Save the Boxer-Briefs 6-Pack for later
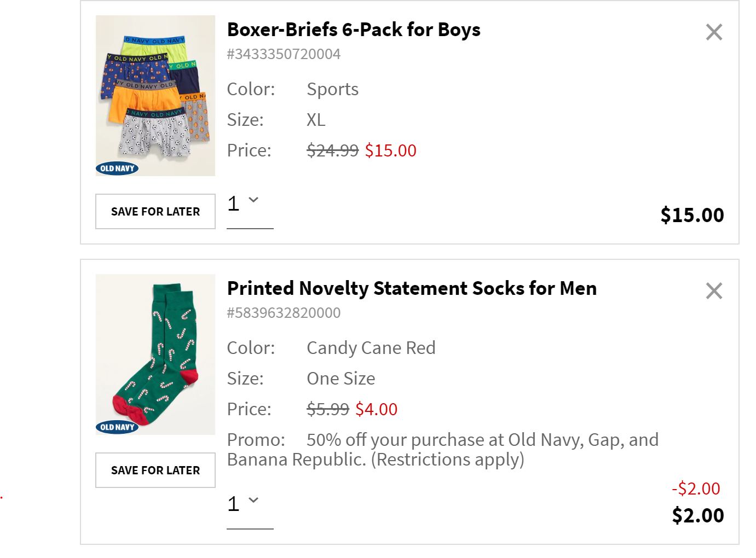Screen dimensions: 756x558 point(155,212)
